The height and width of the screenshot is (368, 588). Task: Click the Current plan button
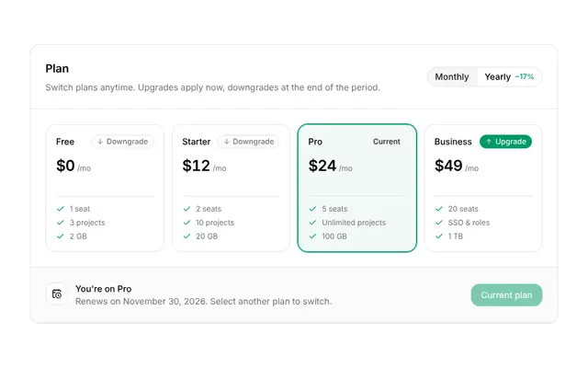point(506,295)
